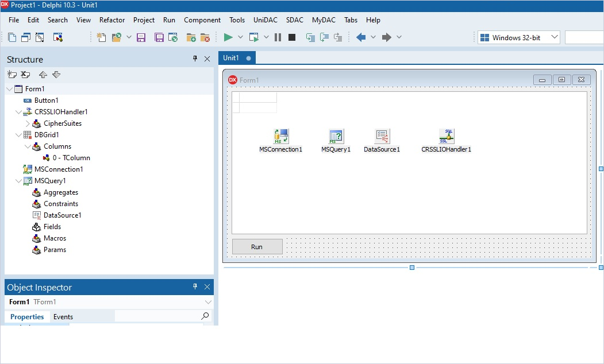Click the Stop program square icon
This screenshot has height=364, width=604.
pyautogui.click(x=292, y=37)
